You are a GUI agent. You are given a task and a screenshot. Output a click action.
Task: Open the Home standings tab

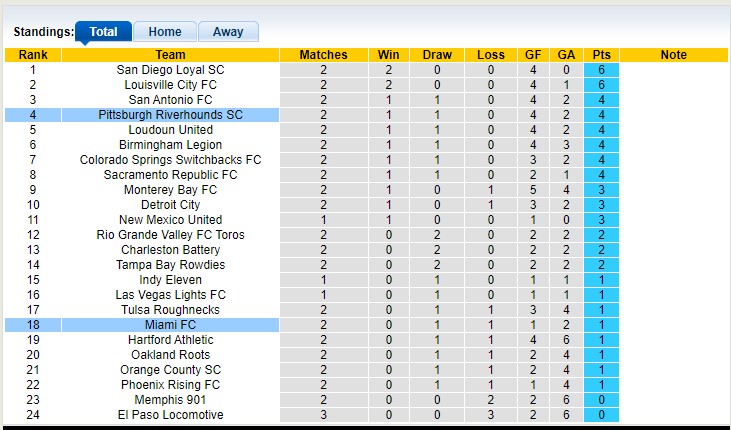pyautogui.click(x=164, y=32)
